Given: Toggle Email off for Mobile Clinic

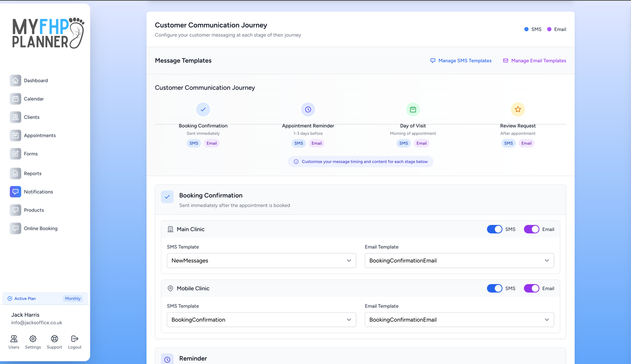Looking at the screenshot, I should [531, 288].
